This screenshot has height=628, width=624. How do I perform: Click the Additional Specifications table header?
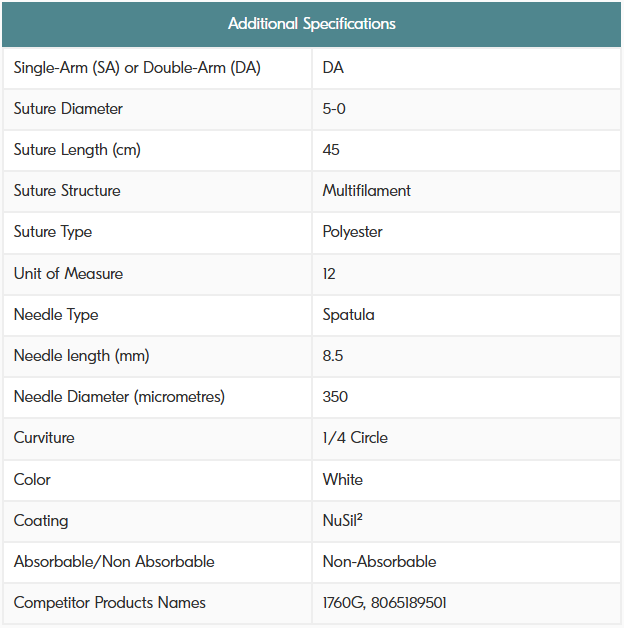pos(312,23)
